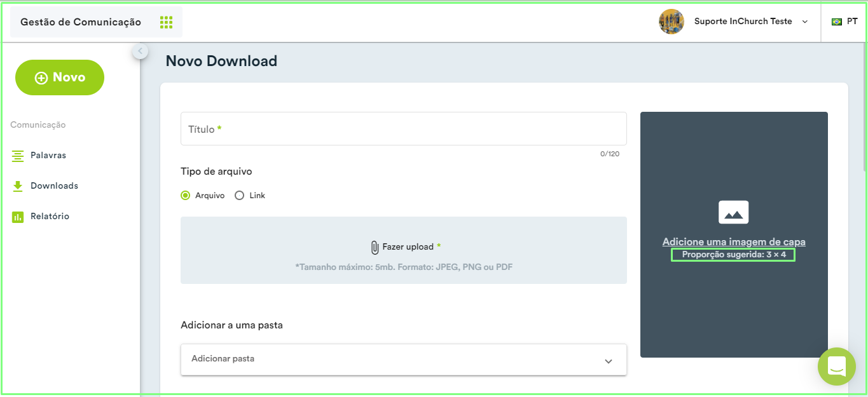Image resolution: width=868 pixels, height=397 pixels.
Task: Open the green apps grid icon
Action: coord(166,22)
